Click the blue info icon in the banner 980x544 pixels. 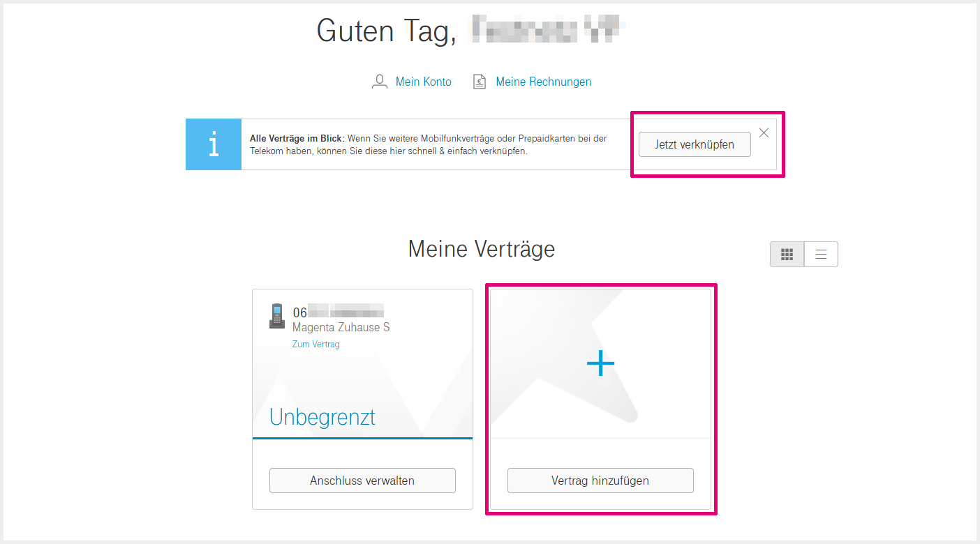pos(214,144)
